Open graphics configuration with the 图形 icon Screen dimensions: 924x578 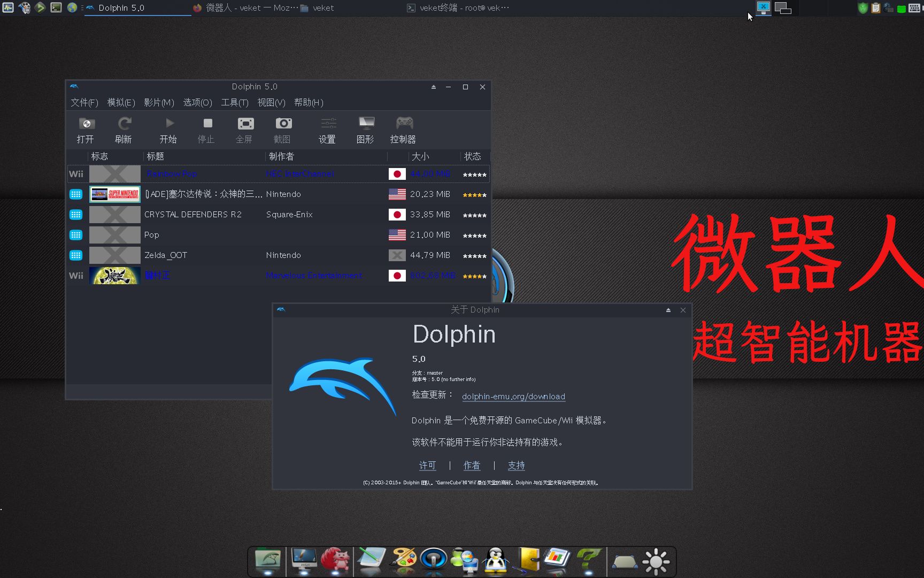365,129
